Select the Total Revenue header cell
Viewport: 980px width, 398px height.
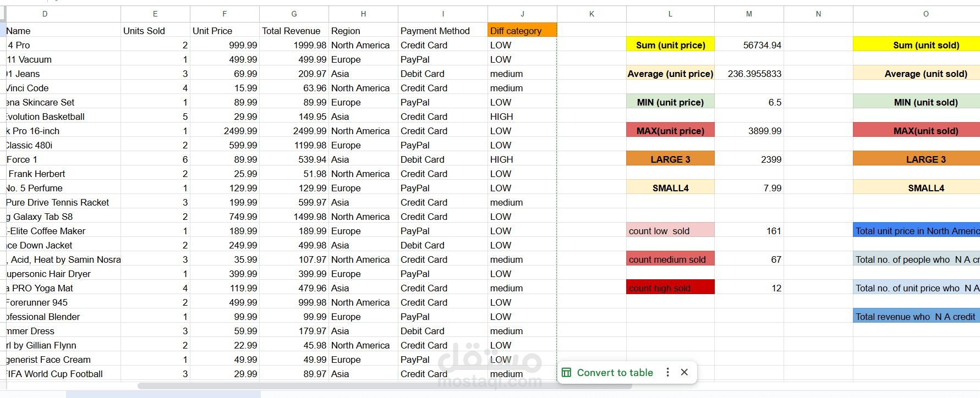[x=294, y=31]
